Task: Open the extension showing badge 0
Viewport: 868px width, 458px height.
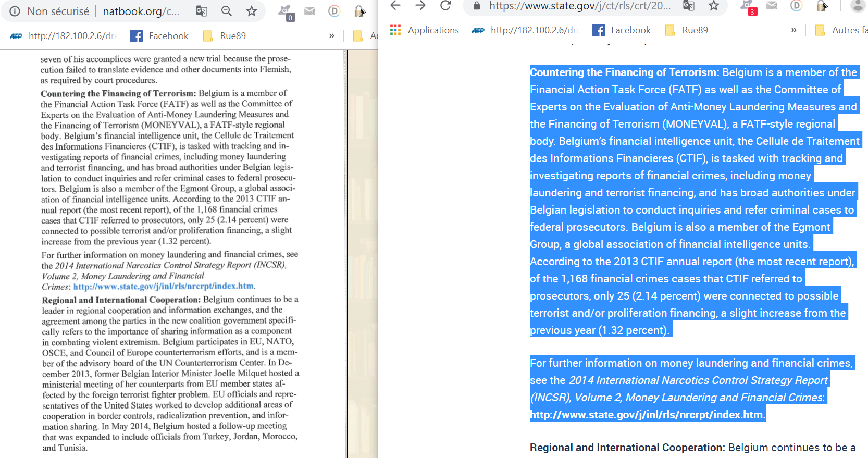Action: click(x=286, y=12)
